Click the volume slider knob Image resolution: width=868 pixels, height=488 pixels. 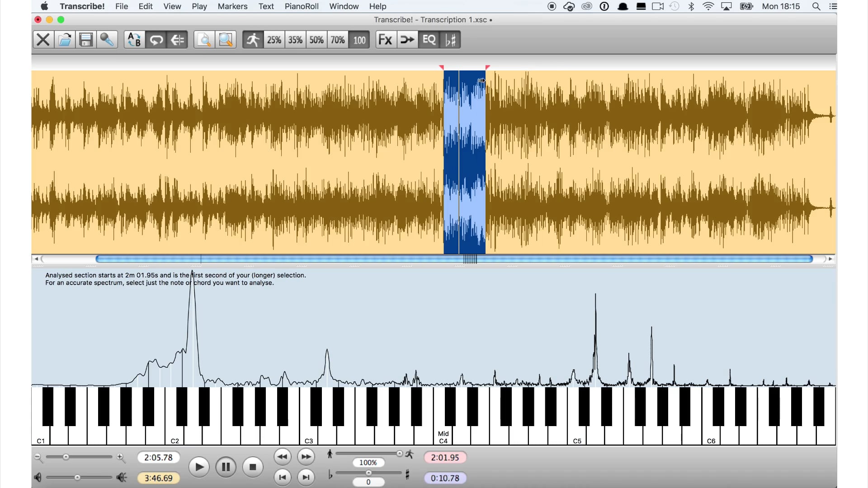[x=77, y=478]
